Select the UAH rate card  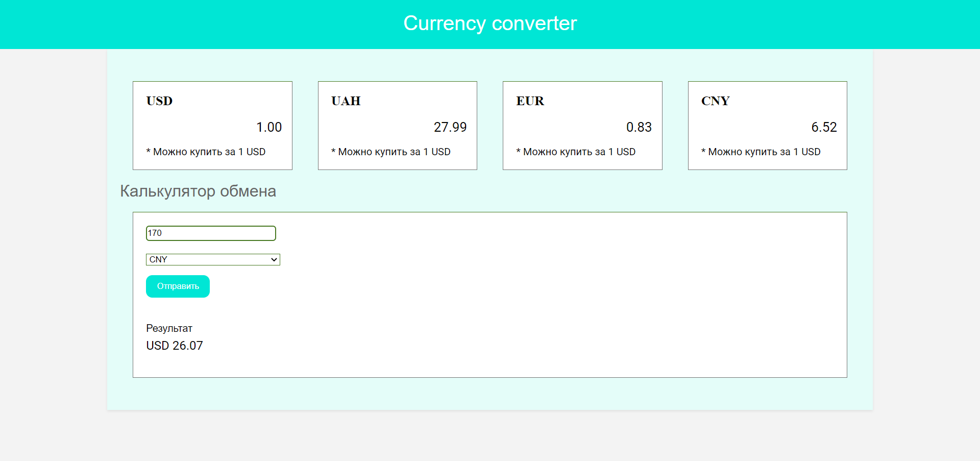click(x=398, y=126)
